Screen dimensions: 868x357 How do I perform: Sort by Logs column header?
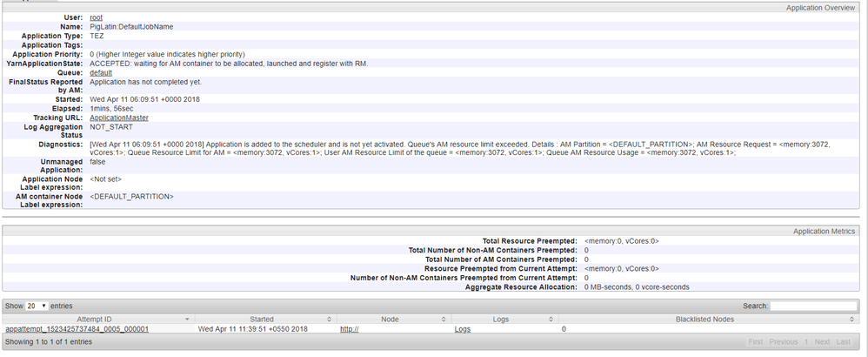pyautogui.click(x=504, y=320)
